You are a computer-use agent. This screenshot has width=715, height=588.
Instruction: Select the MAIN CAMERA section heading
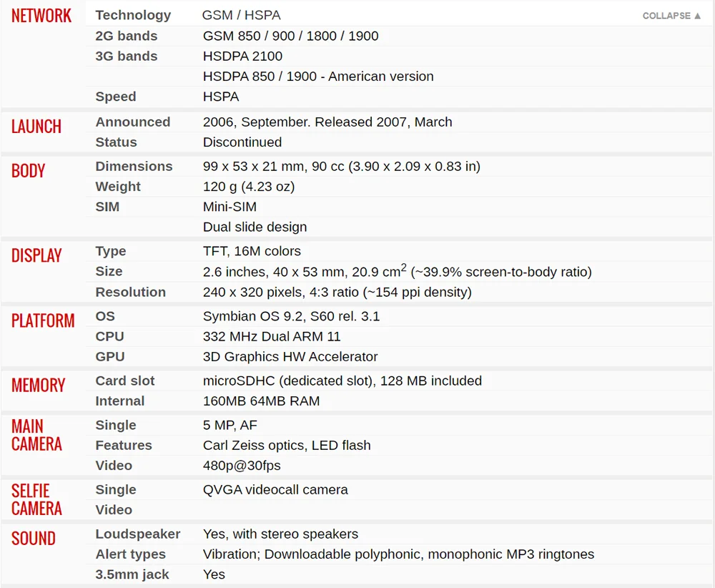point(36,435)
